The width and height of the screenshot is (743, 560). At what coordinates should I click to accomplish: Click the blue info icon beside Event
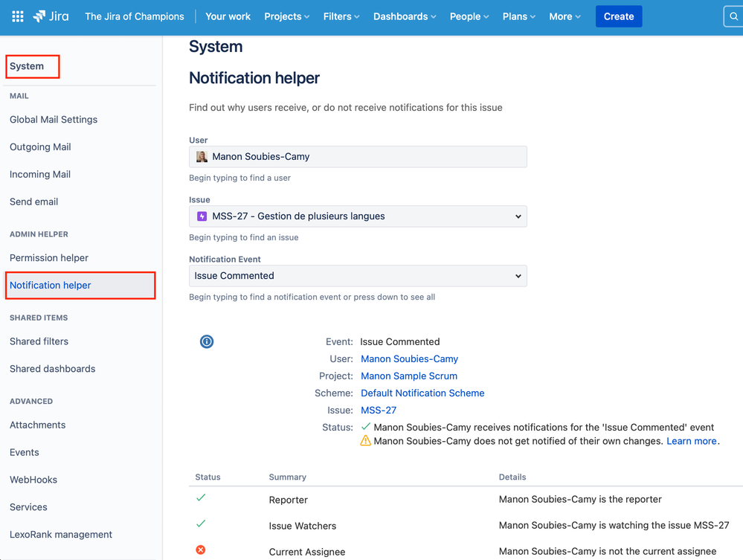[x=207, y=341]
